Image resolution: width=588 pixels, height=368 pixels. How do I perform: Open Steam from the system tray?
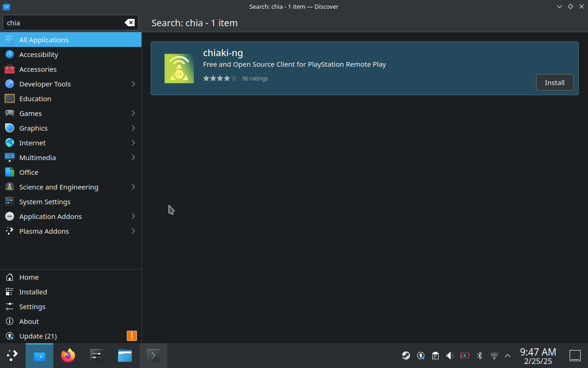(x=406, y=356)
